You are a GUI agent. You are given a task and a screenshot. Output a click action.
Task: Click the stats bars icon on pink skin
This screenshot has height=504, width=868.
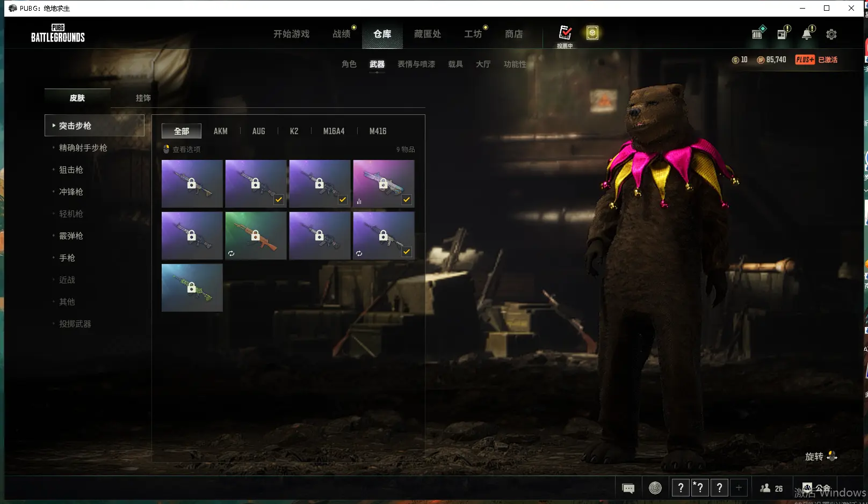point(359,201)
